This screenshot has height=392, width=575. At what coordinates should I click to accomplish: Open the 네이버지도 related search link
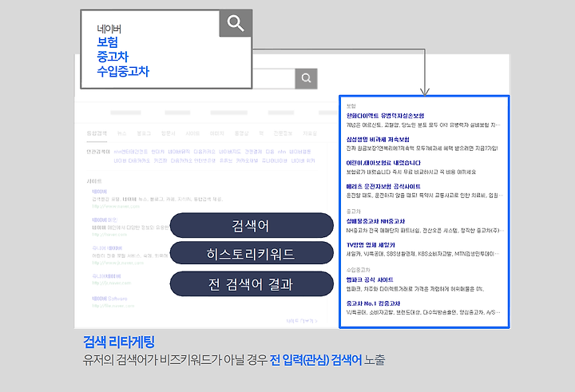[230, 152]
